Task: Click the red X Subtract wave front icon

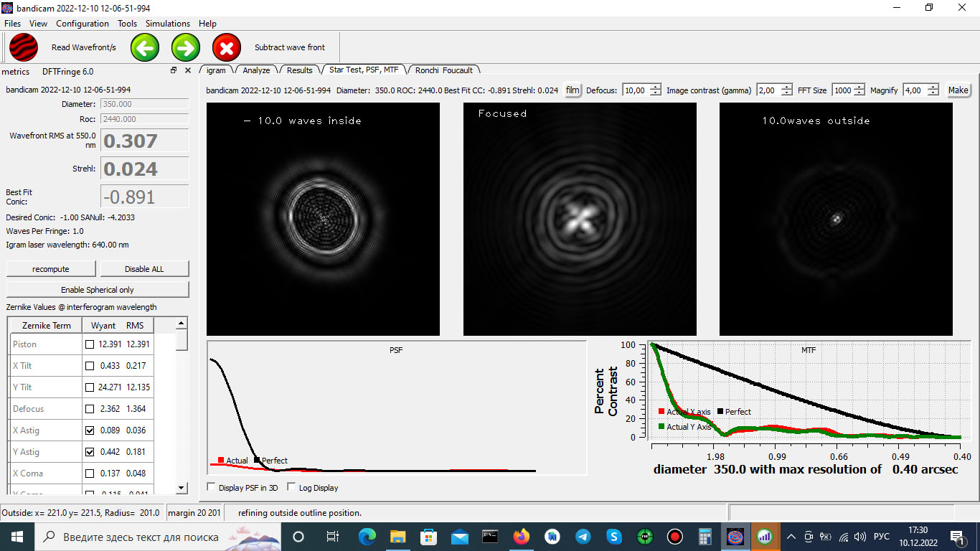Action: (x=227, y=47)
